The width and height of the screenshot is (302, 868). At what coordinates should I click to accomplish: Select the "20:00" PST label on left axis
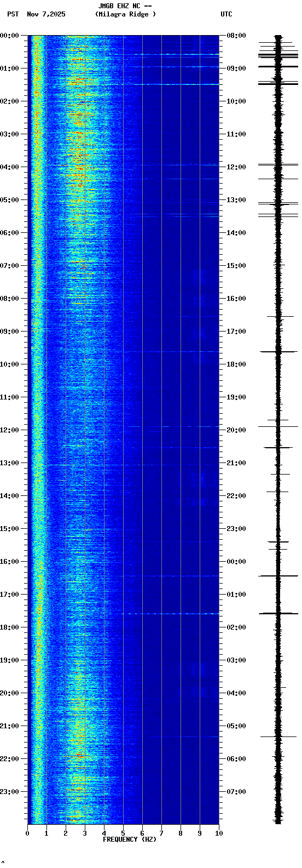pos(9,693)
